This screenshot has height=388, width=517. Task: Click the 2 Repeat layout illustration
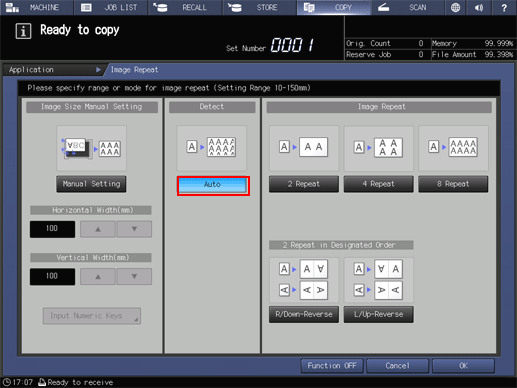(304, 148)
